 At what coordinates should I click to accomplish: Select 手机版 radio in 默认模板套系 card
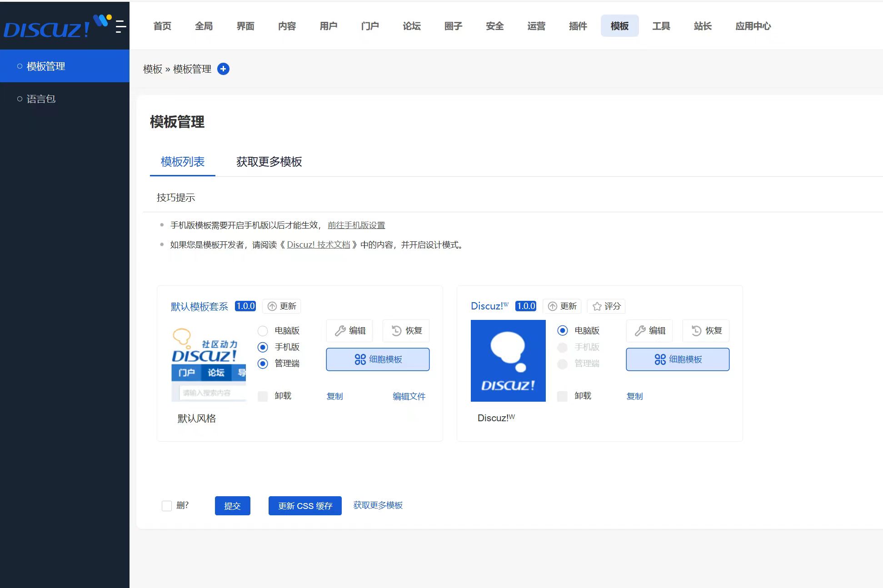(x=263, y=347)
